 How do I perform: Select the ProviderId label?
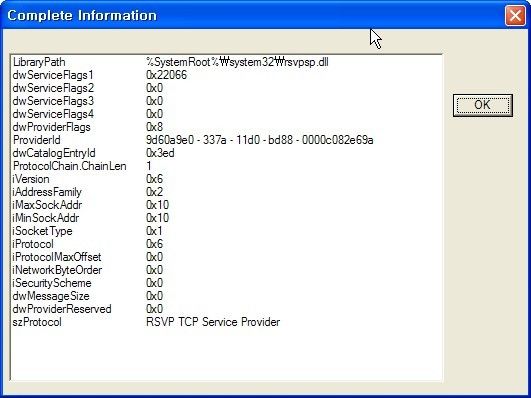(x=37, y=140)
